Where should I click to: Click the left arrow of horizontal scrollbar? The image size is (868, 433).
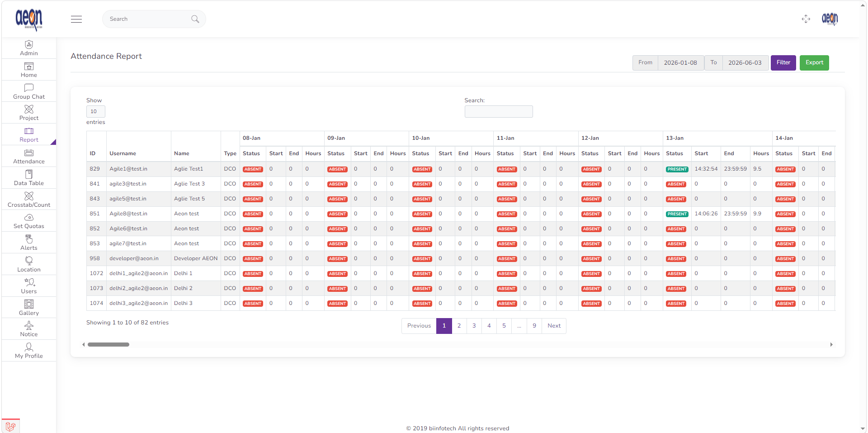click(84, 345)
